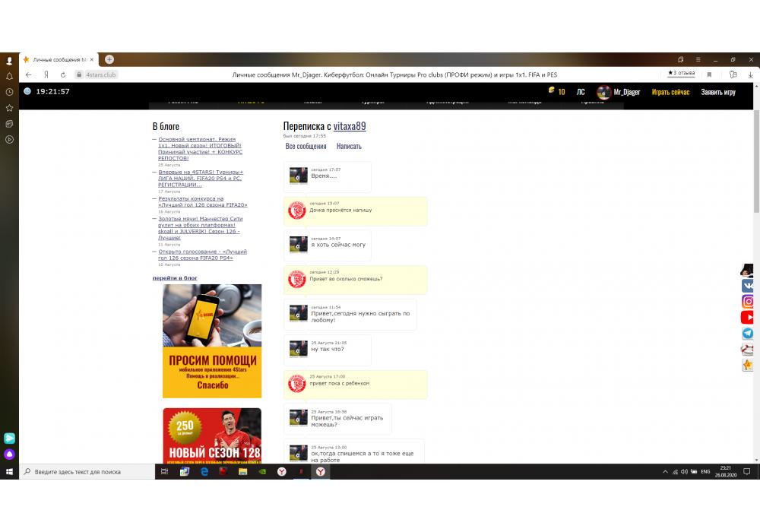Click the Yandex 'Я' home button

tap(46, 74)
